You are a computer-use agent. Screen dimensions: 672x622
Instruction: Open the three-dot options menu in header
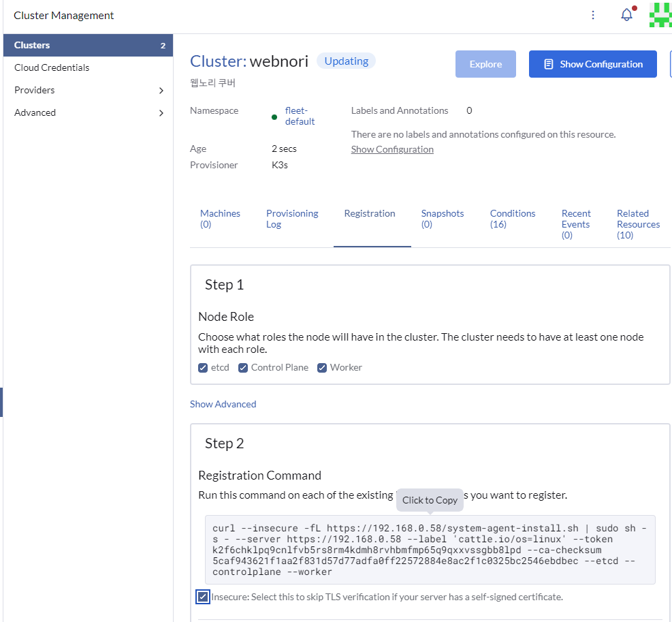click(x=593, y=15)
